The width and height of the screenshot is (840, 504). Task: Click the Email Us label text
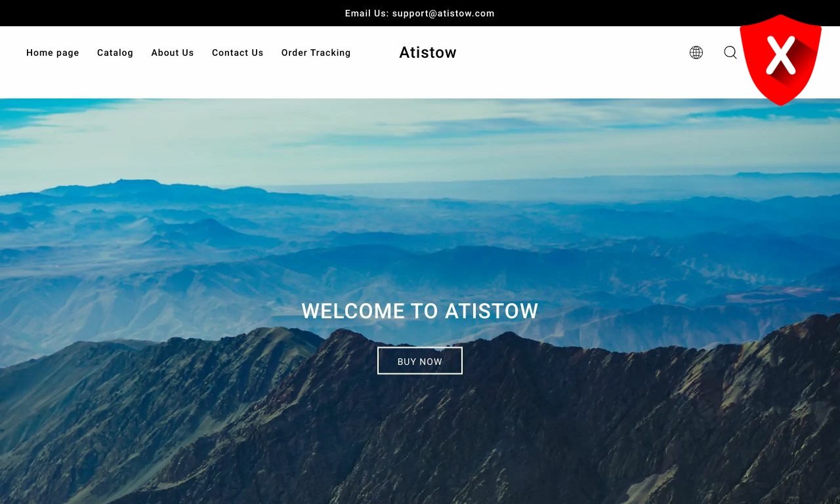(x=367, y=13)
